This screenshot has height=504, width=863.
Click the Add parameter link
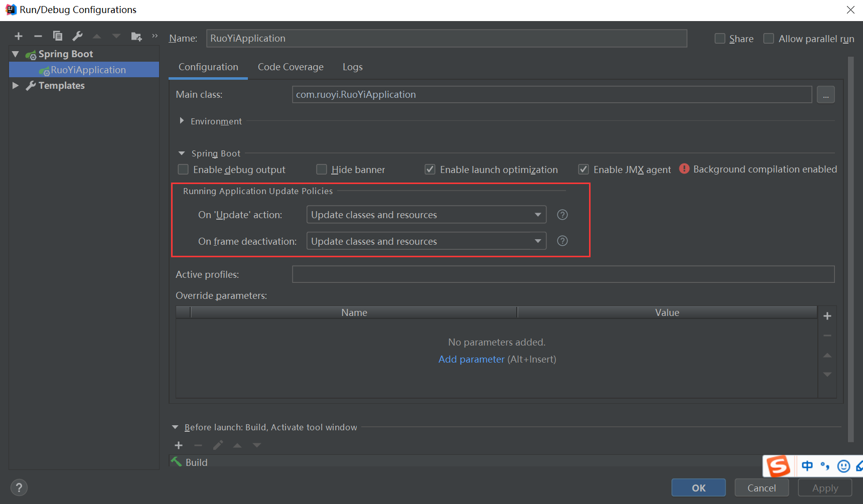point(471,359)
